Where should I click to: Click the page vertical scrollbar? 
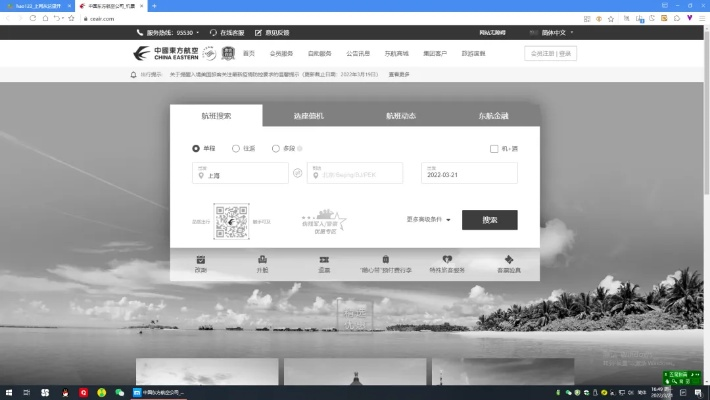(706, 111)
